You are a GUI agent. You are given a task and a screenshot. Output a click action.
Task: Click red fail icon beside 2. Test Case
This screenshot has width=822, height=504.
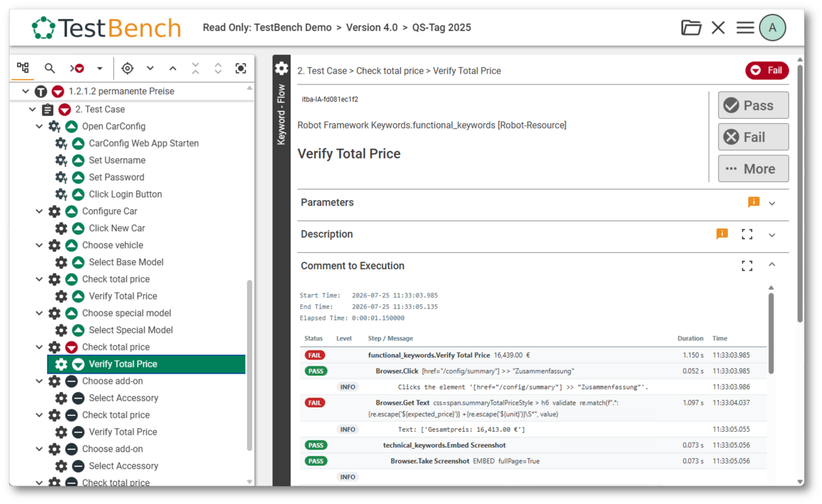(64, 109)
